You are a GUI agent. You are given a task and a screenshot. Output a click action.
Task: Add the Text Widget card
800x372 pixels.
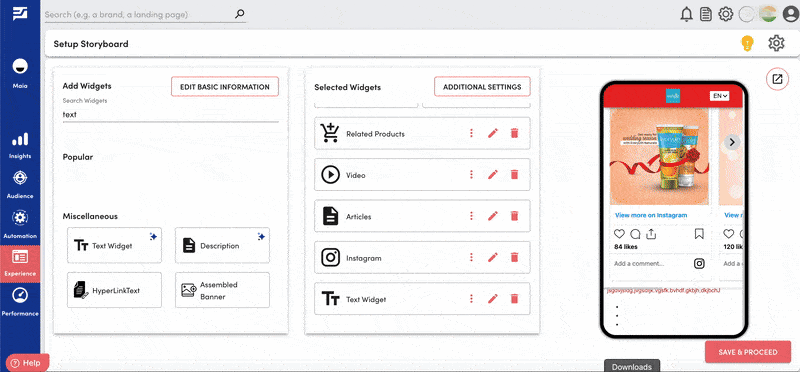114,245
